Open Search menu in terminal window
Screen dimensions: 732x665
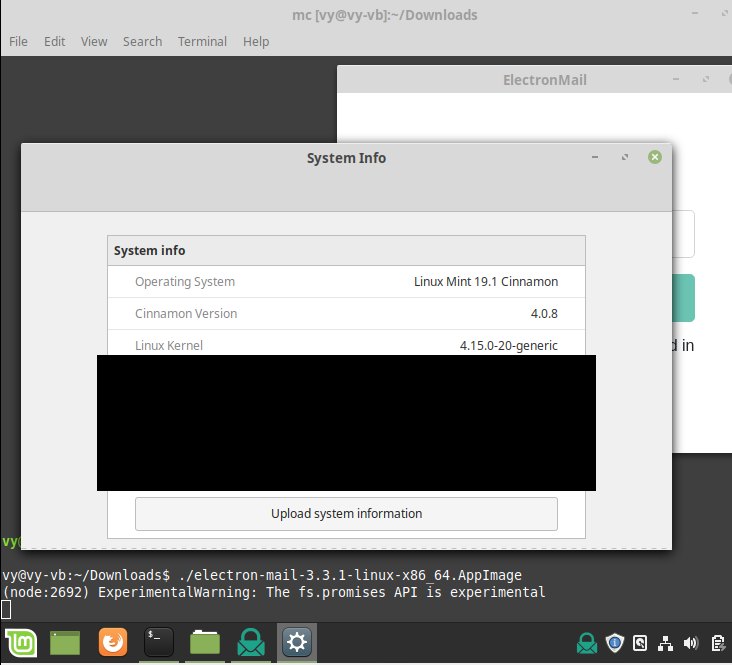tap(142, 42)
